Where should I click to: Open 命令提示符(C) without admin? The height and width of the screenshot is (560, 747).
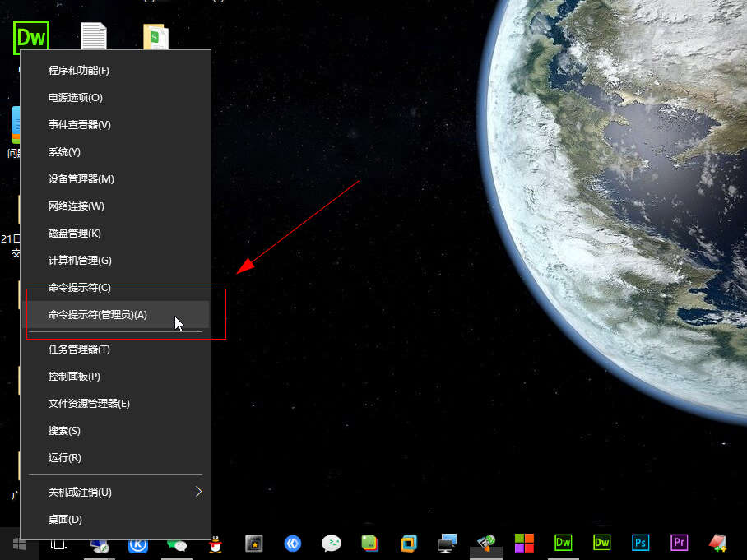pyautogui.click(x=115, y=287)
